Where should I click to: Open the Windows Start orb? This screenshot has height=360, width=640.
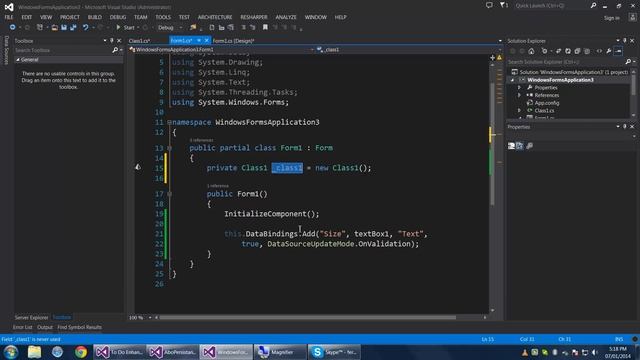pyautogui.click(x=11, y=352)
